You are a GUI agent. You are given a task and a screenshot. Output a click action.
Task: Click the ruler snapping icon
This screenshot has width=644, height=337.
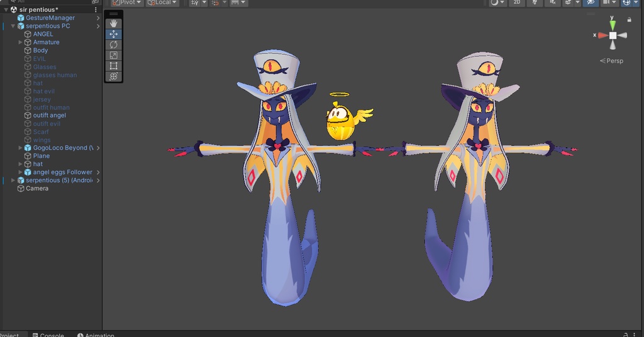point(235,3)
